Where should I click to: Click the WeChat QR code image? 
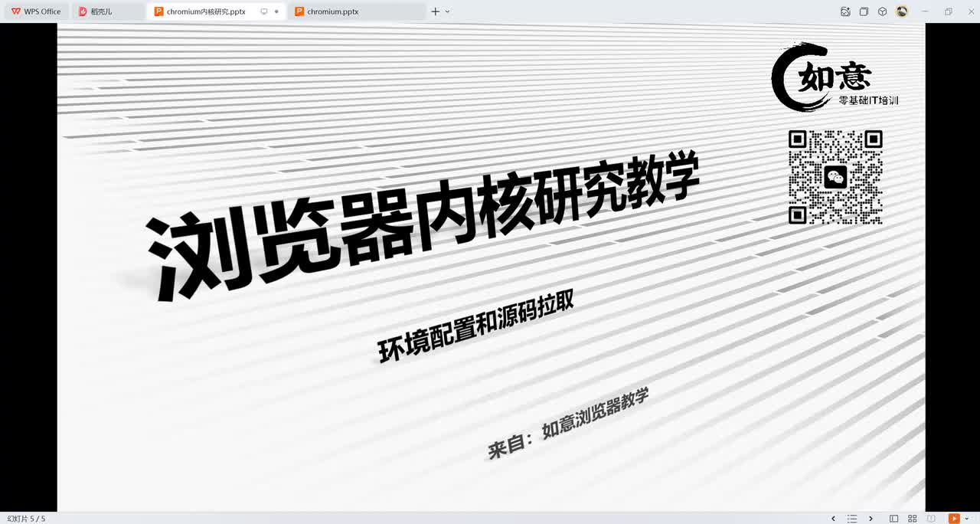(x=835, y=177)
